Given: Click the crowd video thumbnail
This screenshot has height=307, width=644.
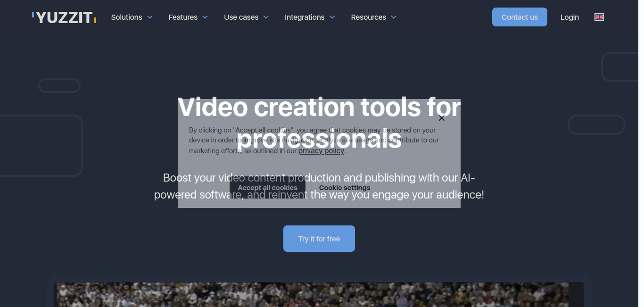Looking at the screenshot, I should point(319,294).
